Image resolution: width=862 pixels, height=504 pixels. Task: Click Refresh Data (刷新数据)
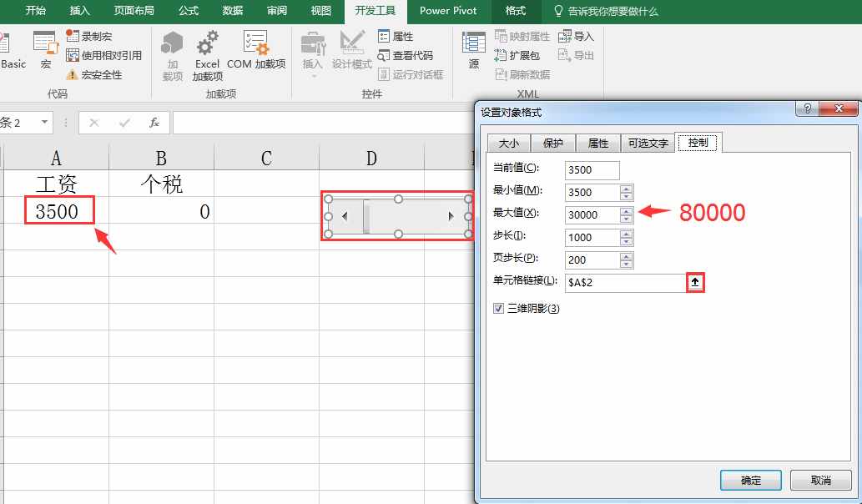522,75
